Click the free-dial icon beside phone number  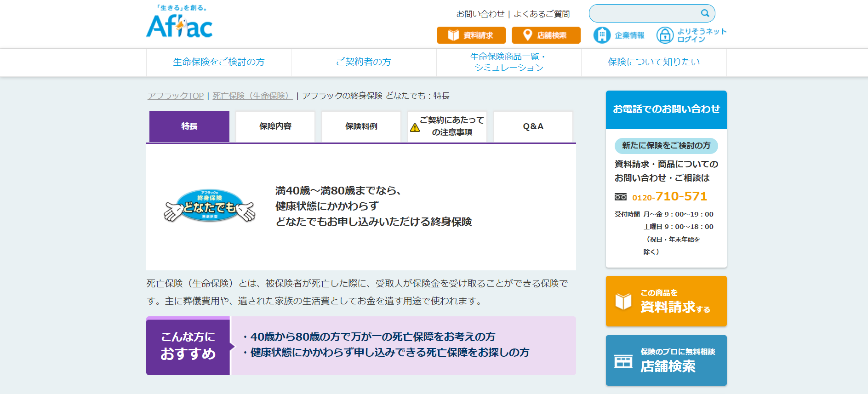click(620, 197)
